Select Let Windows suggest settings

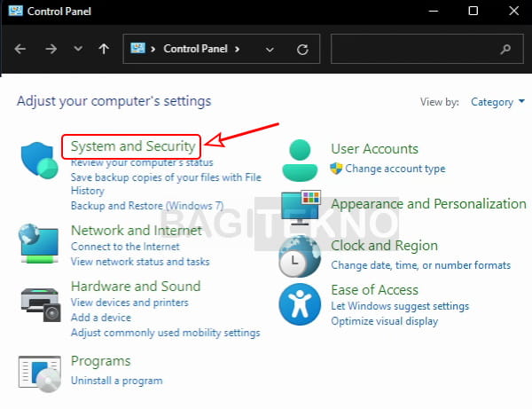(x=400, y=306)
